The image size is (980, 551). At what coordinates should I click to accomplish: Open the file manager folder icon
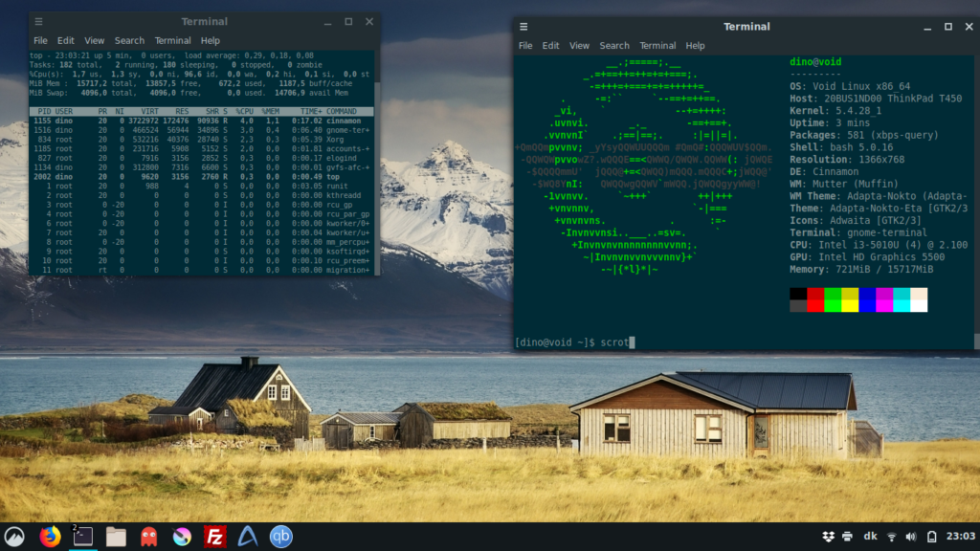[x=116, y=537]
